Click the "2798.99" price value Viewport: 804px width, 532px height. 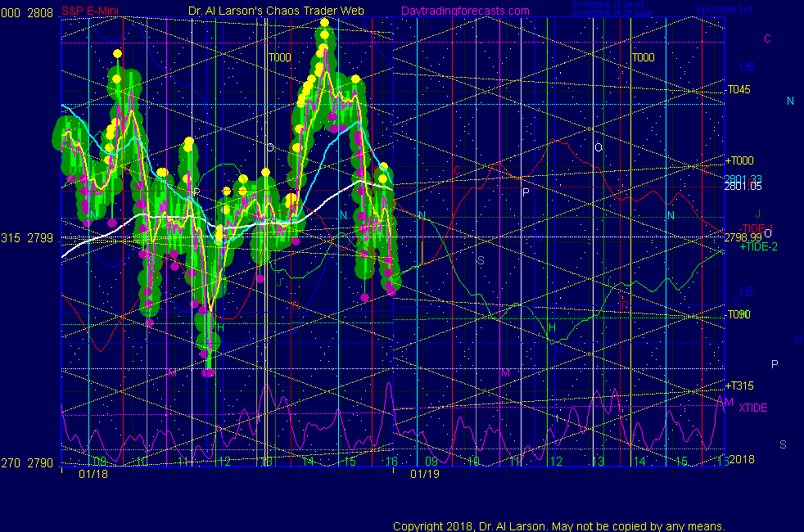coord(743,237)
